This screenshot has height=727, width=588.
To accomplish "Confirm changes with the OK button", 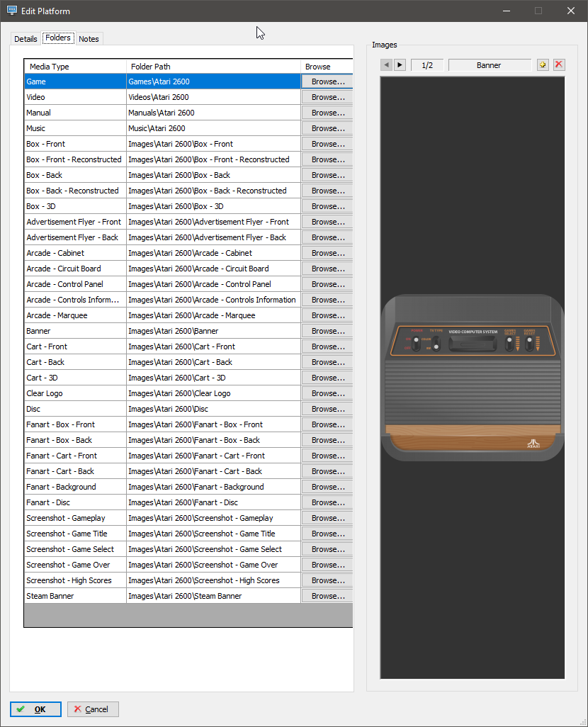I will click(35, 709).
